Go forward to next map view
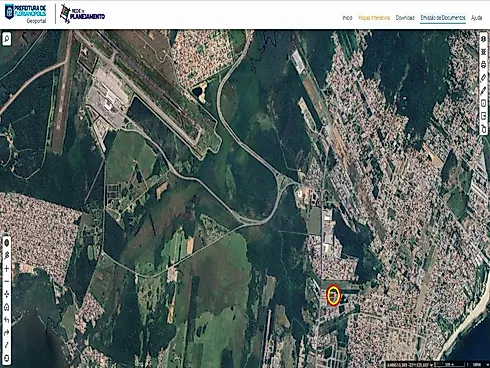 coord(7,333)
